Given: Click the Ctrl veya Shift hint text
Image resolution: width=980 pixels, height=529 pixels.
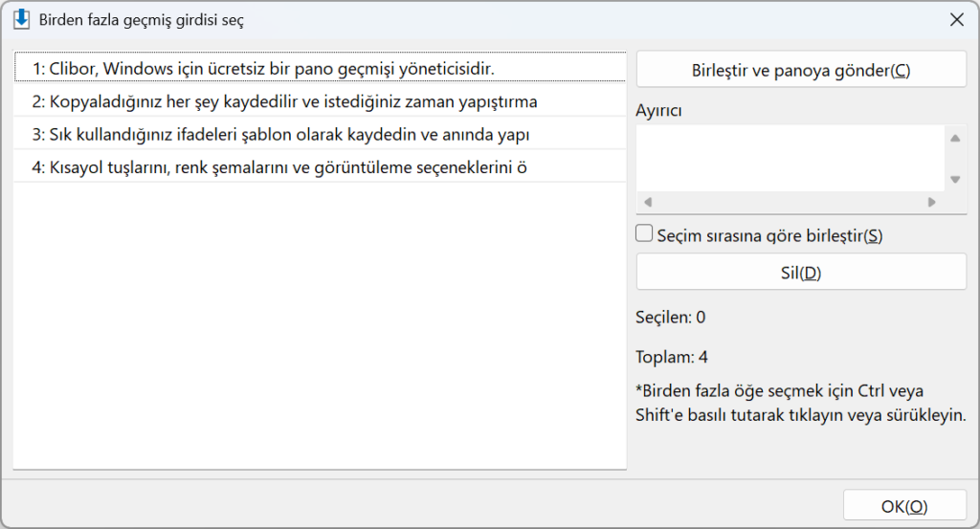Looking at the screenshot, I should (x=801, y=403).
